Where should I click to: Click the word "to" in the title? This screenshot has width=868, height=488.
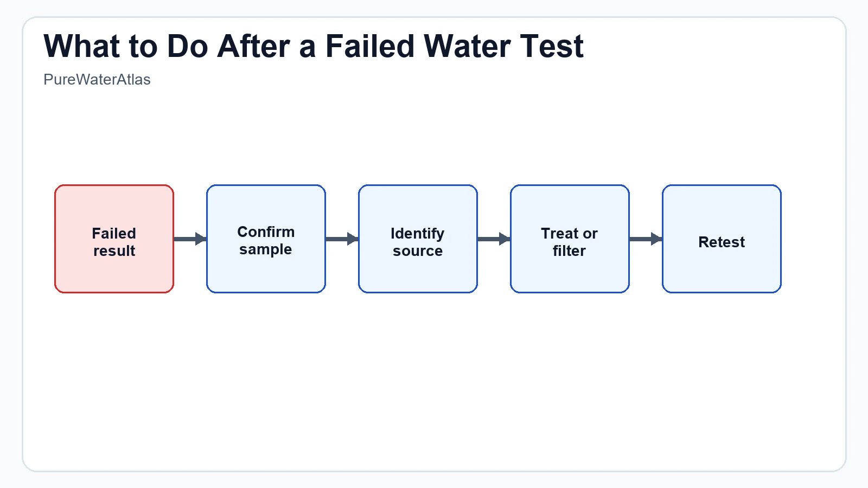pos(143,46)
